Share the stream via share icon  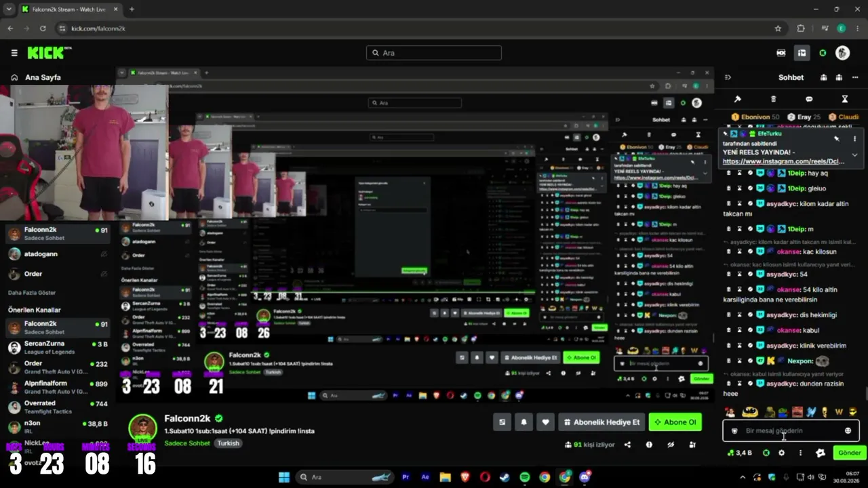pos(627,445)
